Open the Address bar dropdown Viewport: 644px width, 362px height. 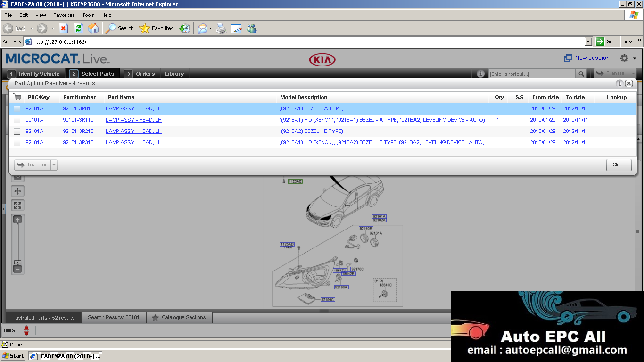pos(587,41)
